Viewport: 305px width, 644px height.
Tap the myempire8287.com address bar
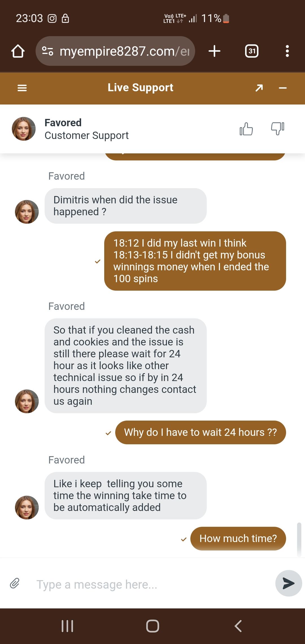pyautogui.click(x=124, y=51)
